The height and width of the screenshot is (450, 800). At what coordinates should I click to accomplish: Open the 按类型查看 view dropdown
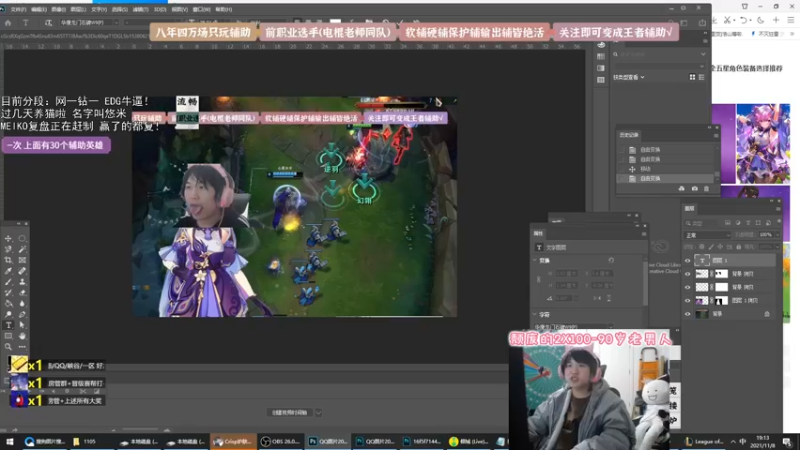(629, 78)
